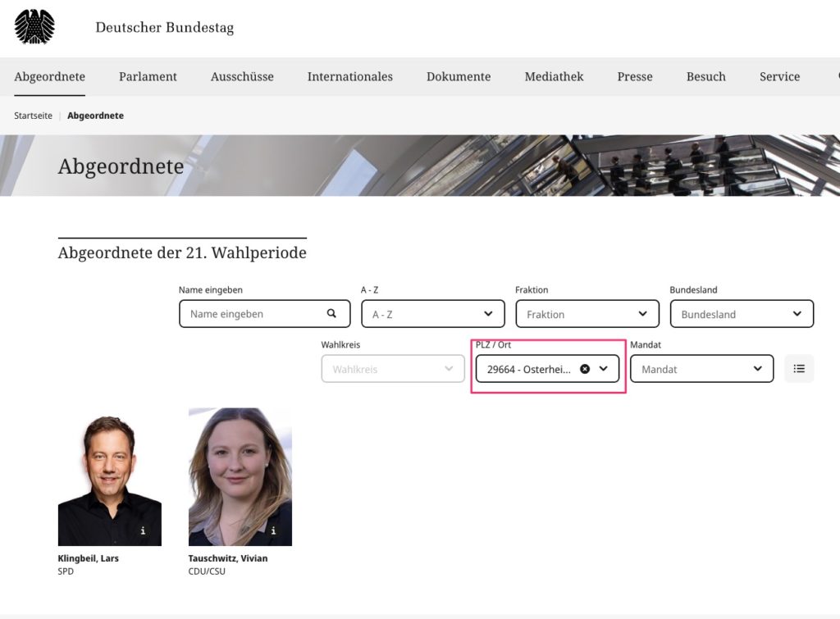The height and width of the screenshot is (619, 840).
Task: Click Deutscher Bundestag site title
Action: pos(164,27)
